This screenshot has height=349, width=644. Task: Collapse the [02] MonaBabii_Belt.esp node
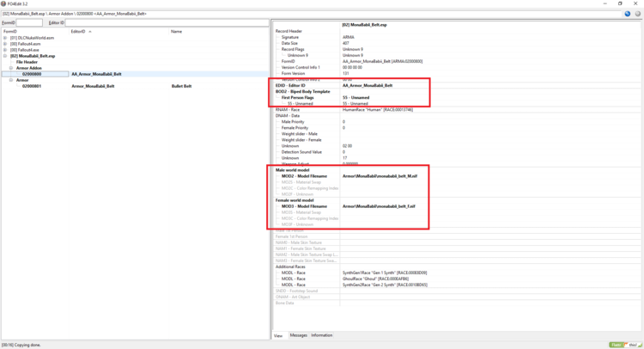coord(5,56)
